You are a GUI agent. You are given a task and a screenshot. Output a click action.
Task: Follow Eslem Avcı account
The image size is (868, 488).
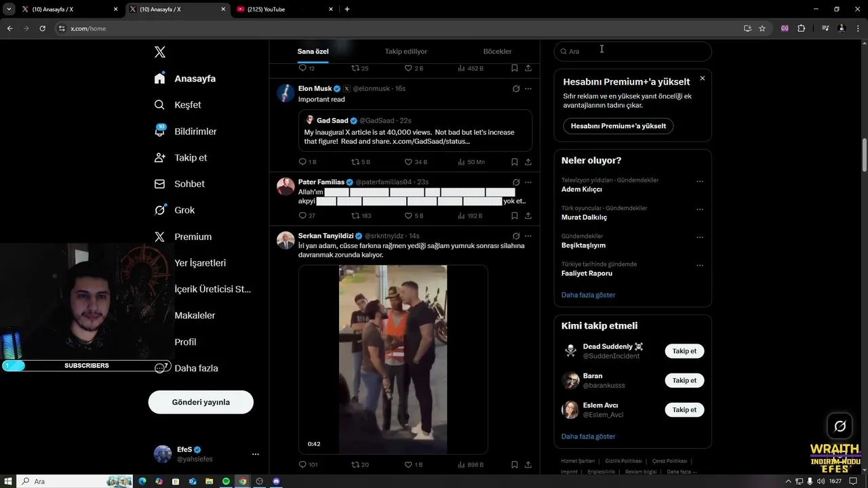[x=684, y=409]
